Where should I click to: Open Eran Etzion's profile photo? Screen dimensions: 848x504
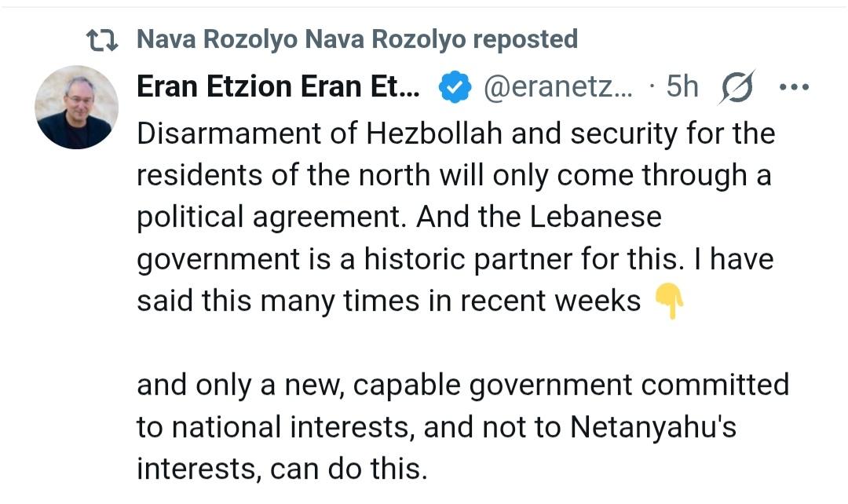coord(77,107)
